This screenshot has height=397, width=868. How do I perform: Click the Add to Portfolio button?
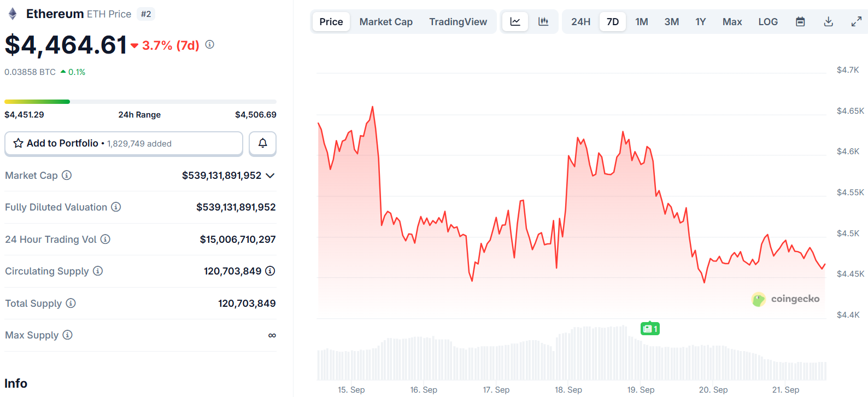124,143
